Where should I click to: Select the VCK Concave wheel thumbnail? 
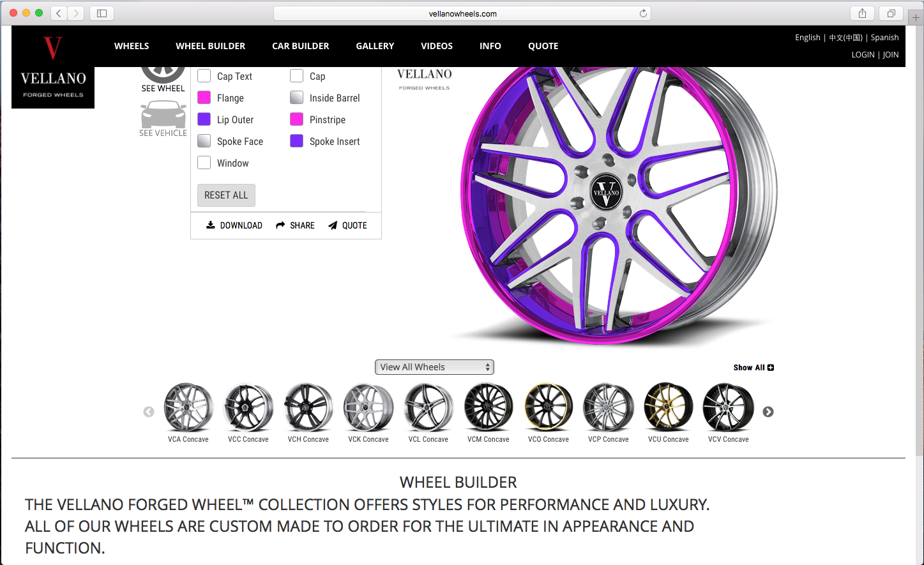(x=368, y=407)
